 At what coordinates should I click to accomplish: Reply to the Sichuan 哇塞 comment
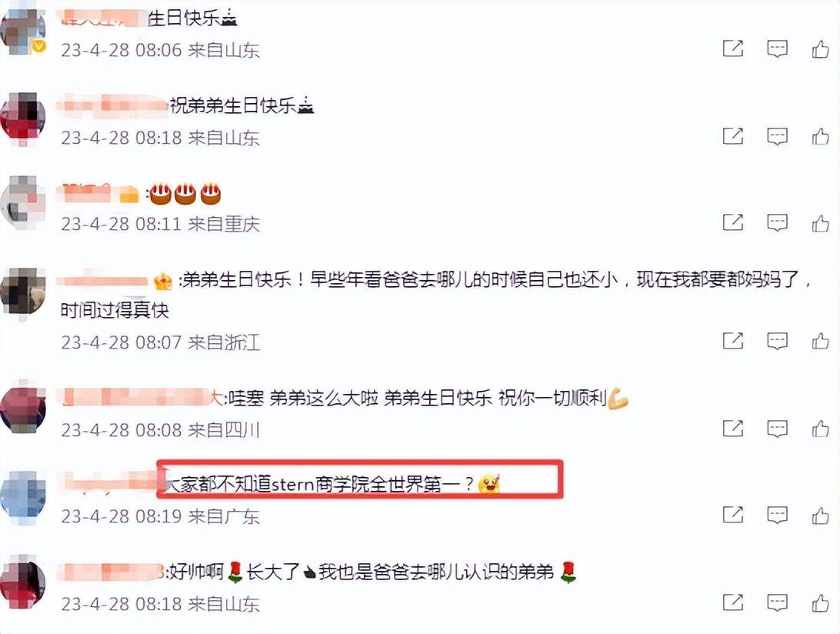coord(777,429)
